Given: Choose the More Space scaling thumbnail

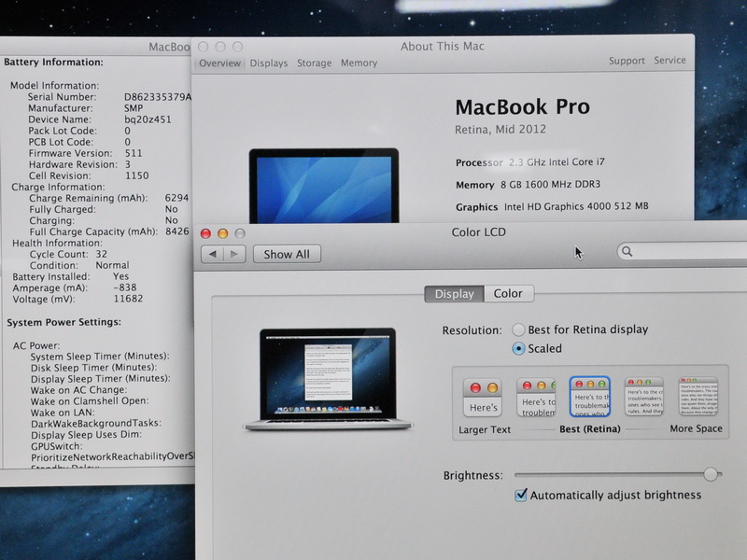Looking at the screenshot, I should pyautogui.click(x=698, y=396).
